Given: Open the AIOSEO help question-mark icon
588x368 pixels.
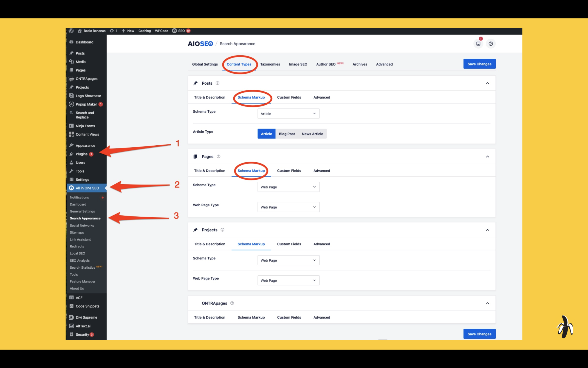Looking at the screenshot, I should click(x=491, y=44).
